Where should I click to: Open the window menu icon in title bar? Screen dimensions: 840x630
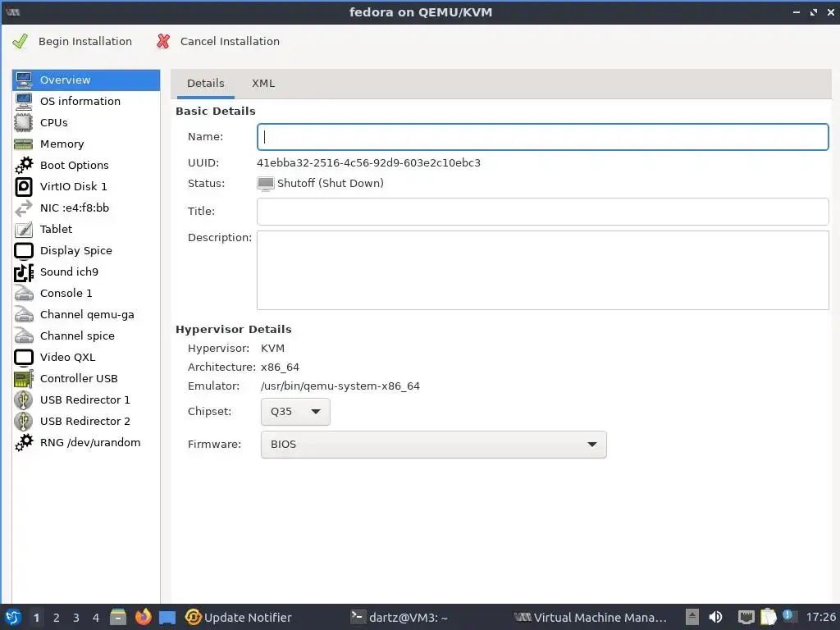tap(13, 11)
